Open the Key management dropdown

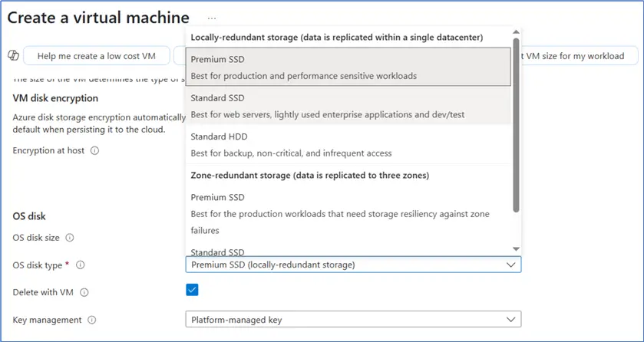(353, 320)
